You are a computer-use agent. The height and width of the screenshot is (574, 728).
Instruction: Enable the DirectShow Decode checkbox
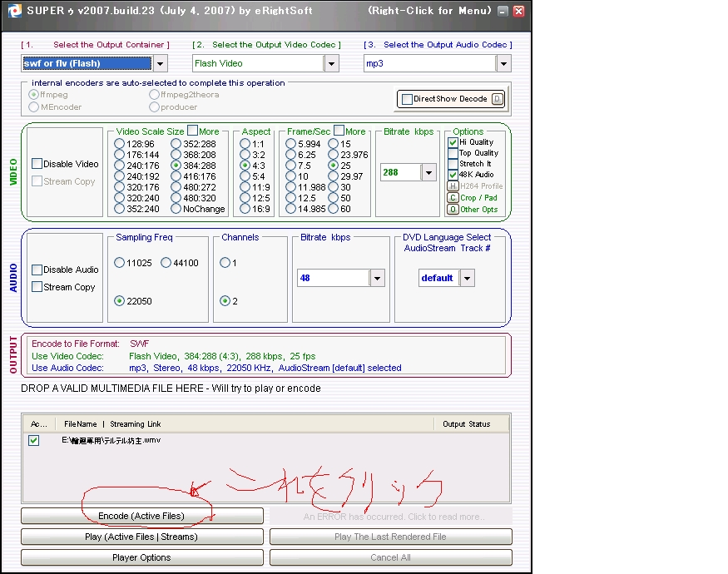[x=407, y=99]
